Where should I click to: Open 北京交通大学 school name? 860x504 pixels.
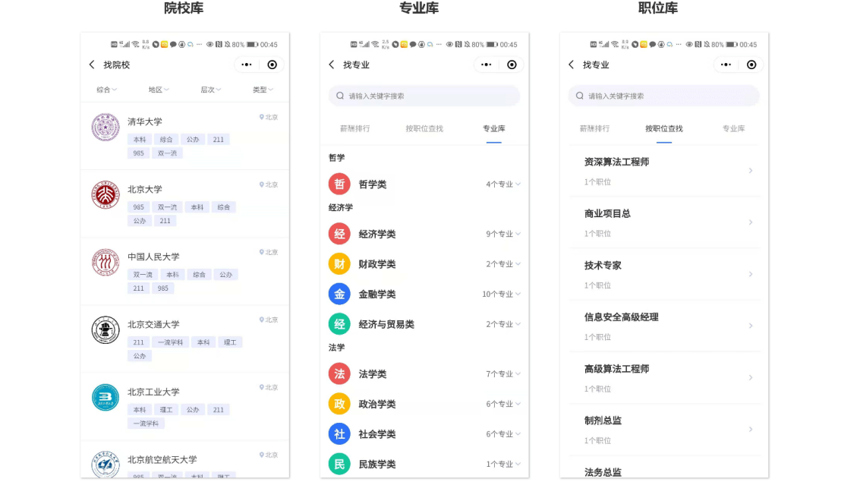point(153,325)
